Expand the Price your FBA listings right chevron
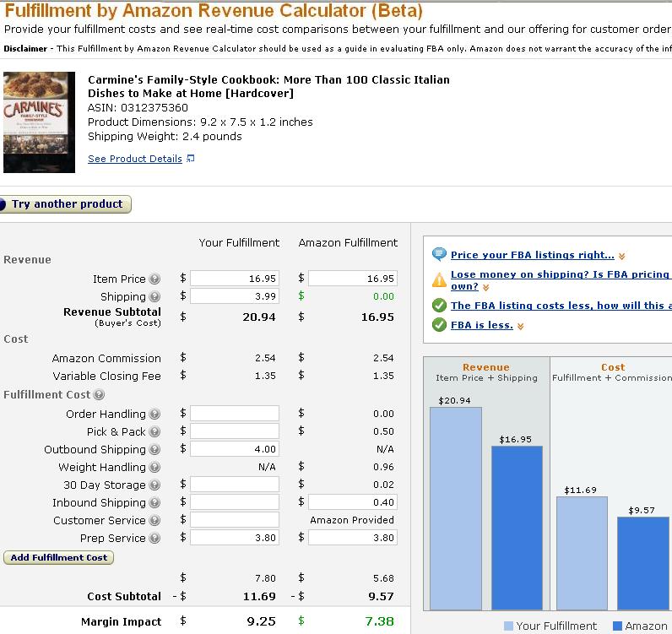This screenshot has height=634, width=672. click(x=622, y=256)
